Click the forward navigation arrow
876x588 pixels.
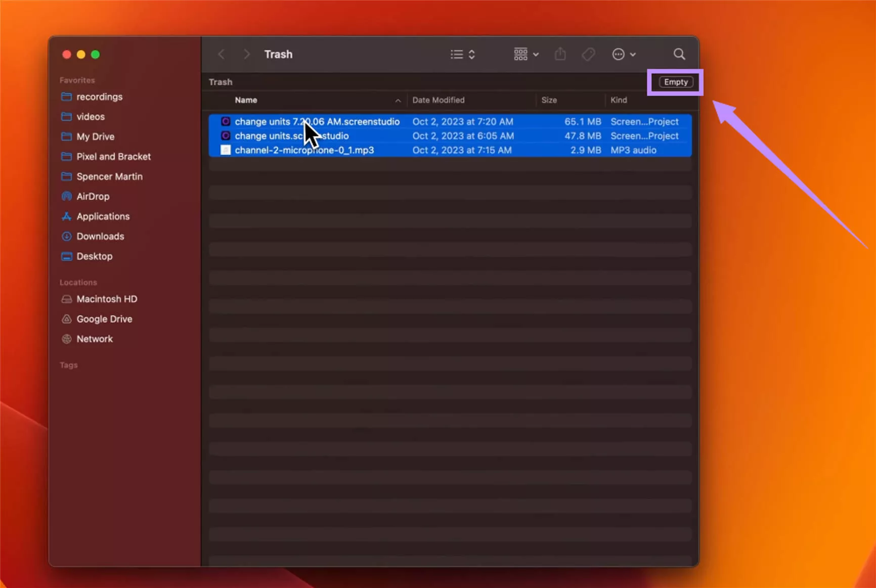pos(246,54)
